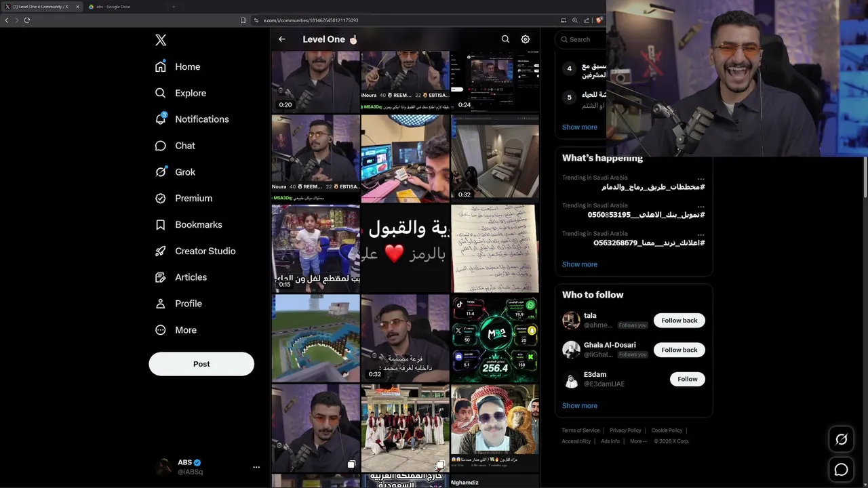Screen dimensions: 868x488
Task: Open Level One community settings gear
Action: [526, 39]
